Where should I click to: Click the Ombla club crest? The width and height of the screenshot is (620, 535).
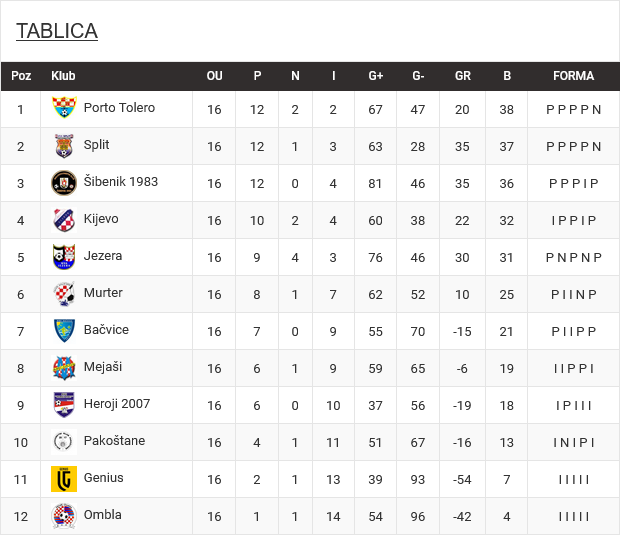coord(64,516)
